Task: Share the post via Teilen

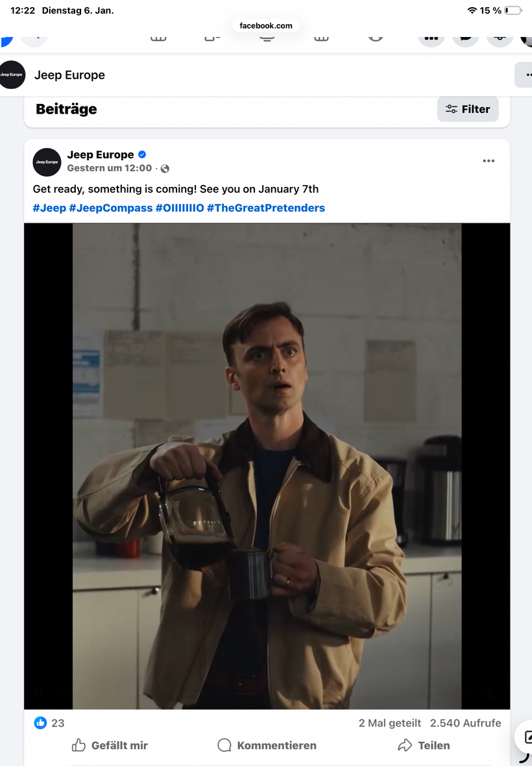Action: tap(424, 745)
